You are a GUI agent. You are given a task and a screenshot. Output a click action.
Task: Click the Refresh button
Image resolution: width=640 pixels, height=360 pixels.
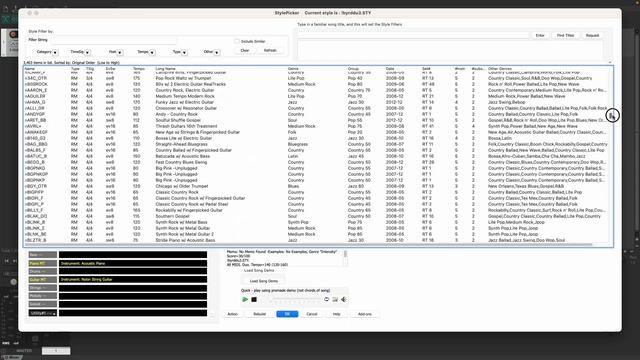coord(270,51)
